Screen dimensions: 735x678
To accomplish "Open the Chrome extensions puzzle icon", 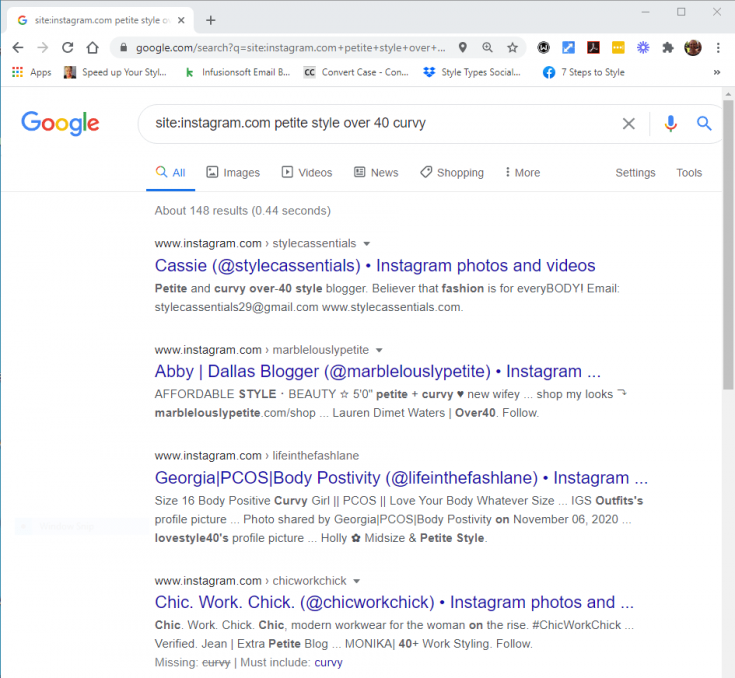I will coord(668,47).
